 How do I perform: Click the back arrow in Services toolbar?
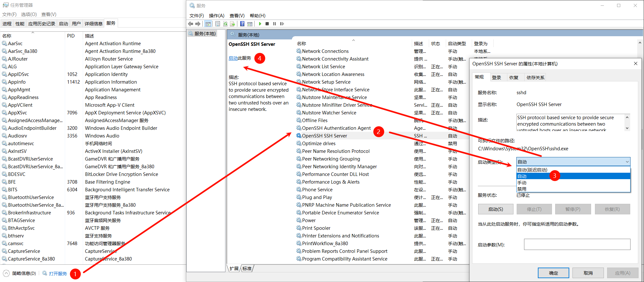[x=191, y=24]
